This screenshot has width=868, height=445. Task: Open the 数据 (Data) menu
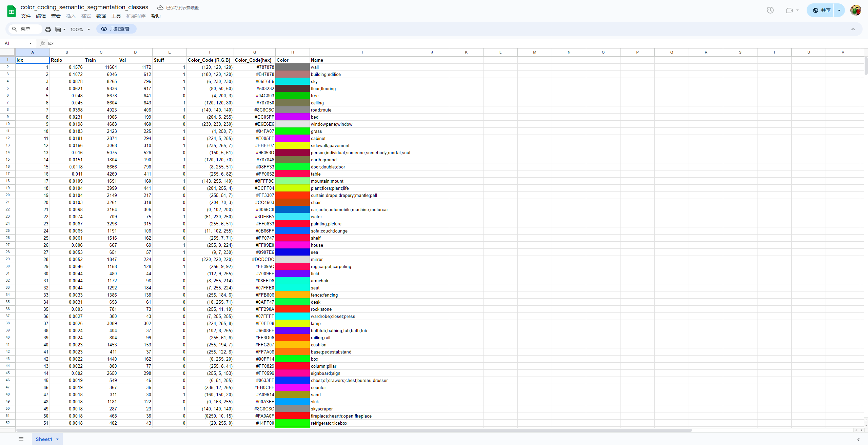101,16
